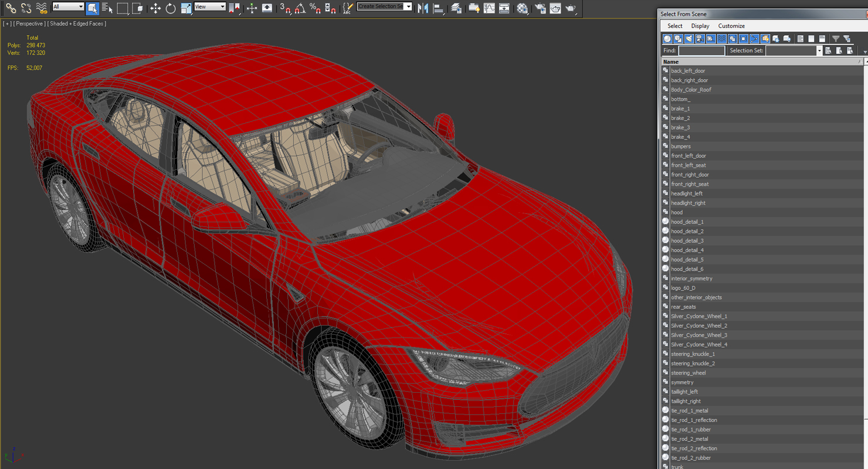Enable Select and Manipulate tool
Viewport: 868px width, 469px height.
[x=252, y=8]
